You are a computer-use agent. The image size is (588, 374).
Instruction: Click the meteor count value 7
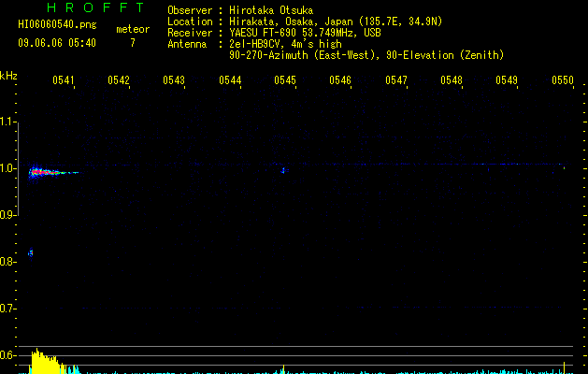(x=133, y=43)
